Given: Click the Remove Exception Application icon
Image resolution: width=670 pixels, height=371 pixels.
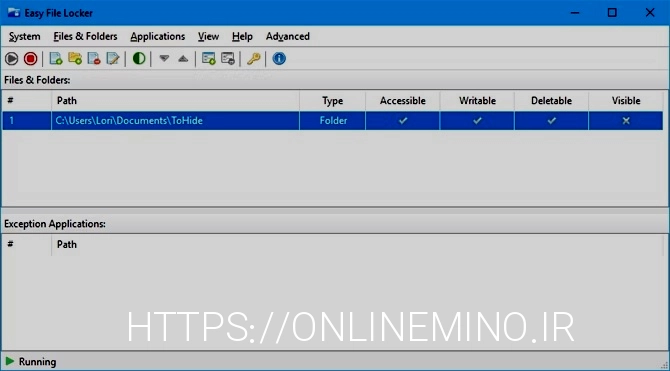Looking at the screenshot, I should pos(228,59).
